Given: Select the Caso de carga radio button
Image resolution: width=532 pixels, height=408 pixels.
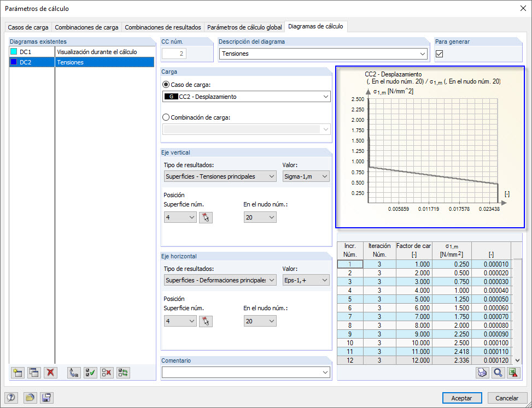Looking at the screenshot, I should tap(166, 85).
